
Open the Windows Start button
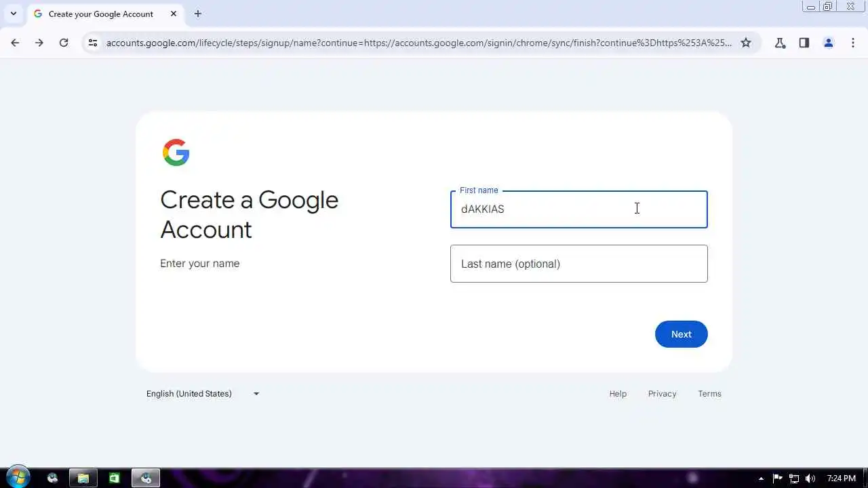[17, 478]
